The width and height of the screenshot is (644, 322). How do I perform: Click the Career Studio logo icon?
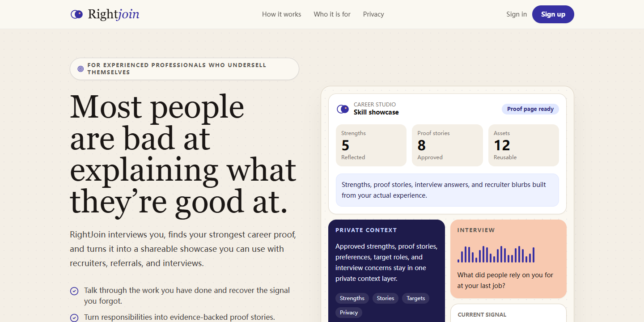tap(343, 109)
